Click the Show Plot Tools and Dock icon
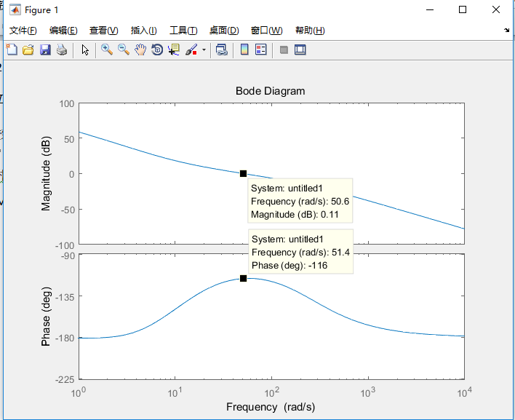 (300, 50)
